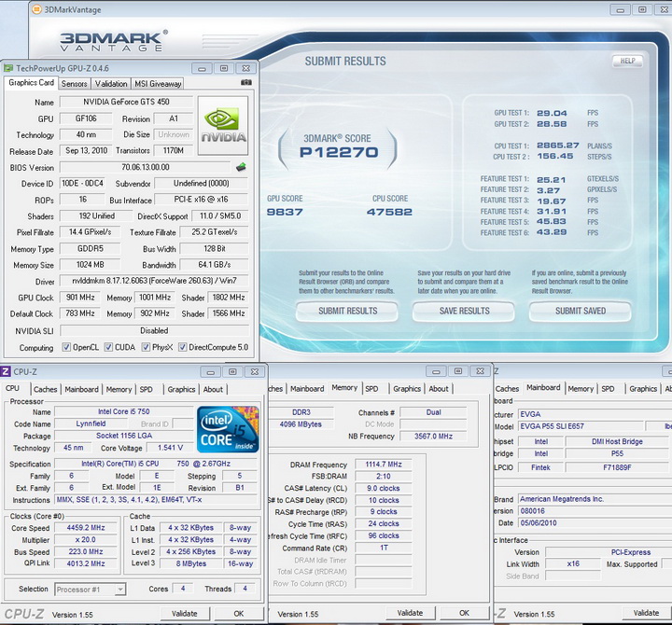This screenshot has width=672, height=625.
Task: Click the CPU-Z title bar Z icon
Action: [x=6, y=372]
